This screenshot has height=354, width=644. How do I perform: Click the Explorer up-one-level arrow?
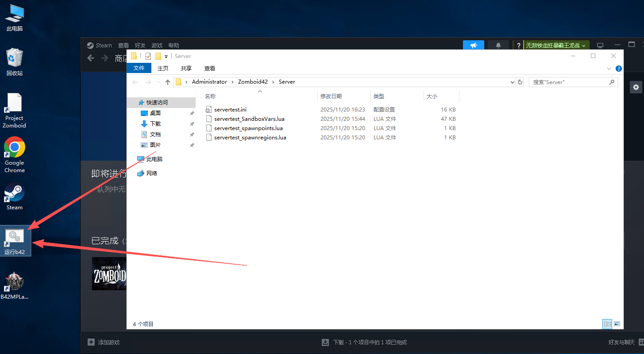click(168, 82)
